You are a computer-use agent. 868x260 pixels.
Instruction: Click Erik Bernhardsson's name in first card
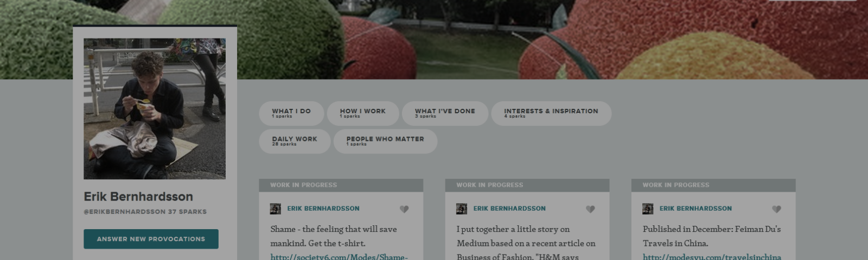point(323,209)
